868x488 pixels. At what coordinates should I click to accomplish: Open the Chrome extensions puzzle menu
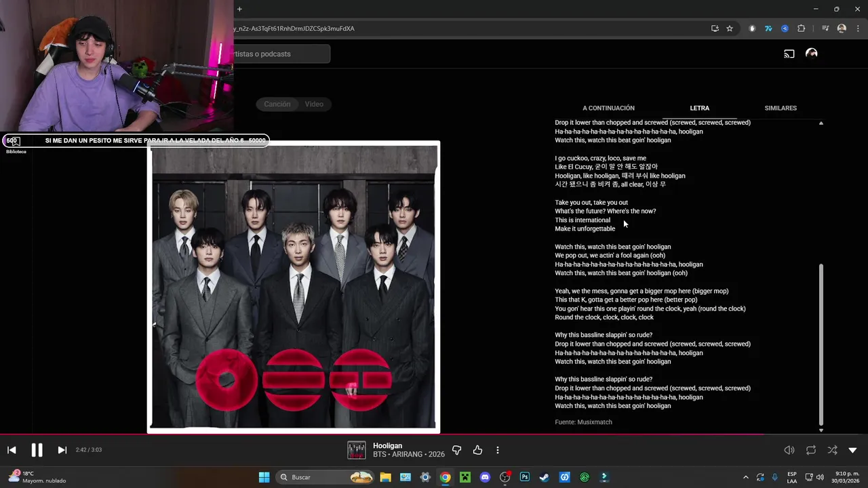(x=802, y=28)
